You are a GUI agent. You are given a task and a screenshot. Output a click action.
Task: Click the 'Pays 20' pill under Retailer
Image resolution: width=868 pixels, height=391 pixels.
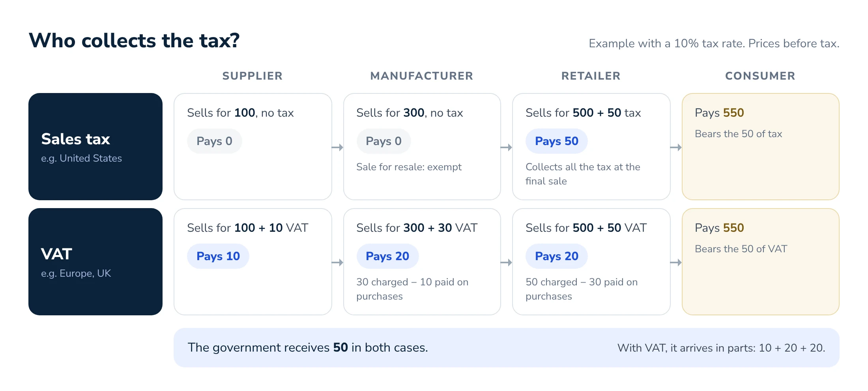tap(557, 256)
